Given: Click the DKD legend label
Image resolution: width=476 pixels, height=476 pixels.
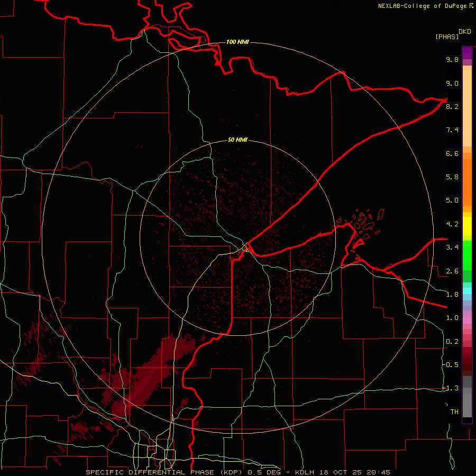Looking at the screenshot, I should coord(465,32).
